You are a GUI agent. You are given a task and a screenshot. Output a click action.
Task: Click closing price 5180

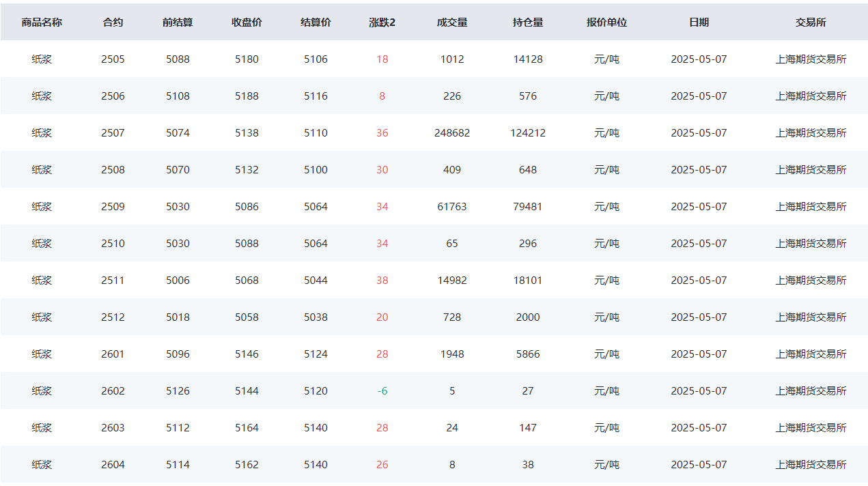coord(247,59)
